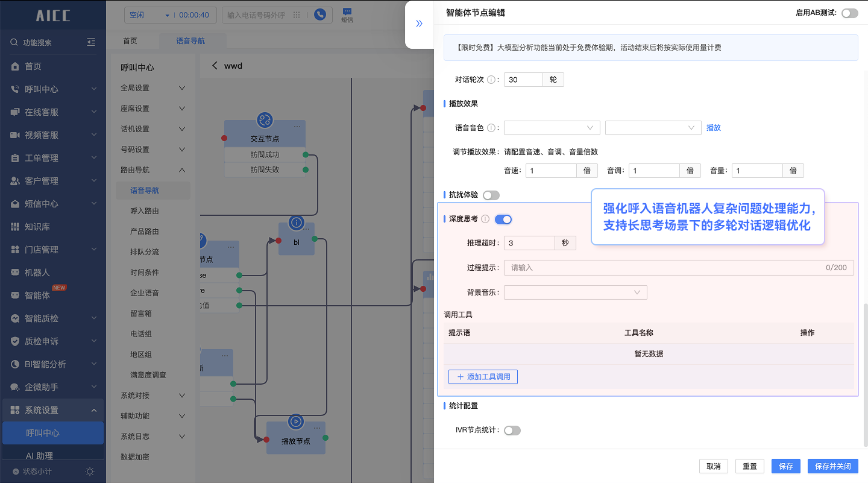Click the 播放 link
868x483 pixels.
(x=714, y=128)
